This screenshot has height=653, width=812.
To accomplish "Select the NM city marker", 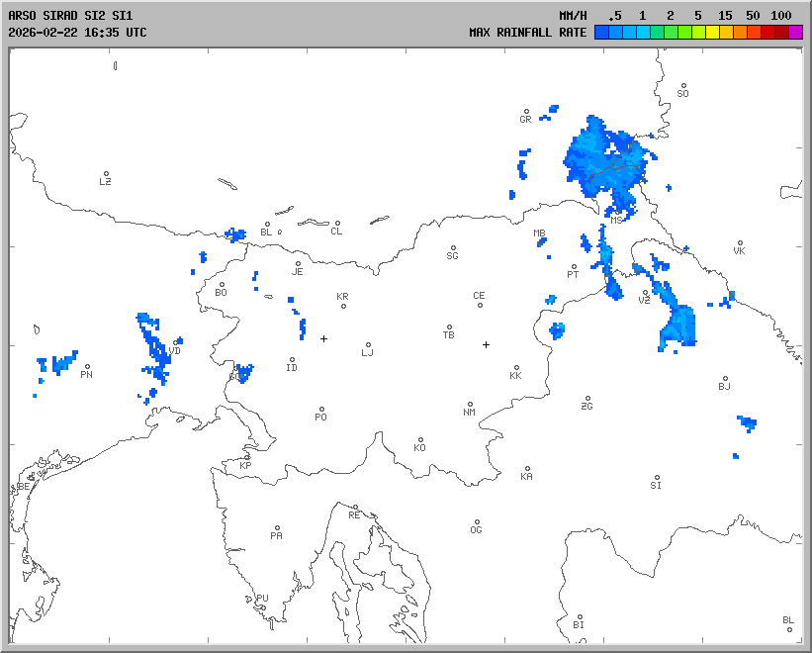I will click(x=470, y=405).
